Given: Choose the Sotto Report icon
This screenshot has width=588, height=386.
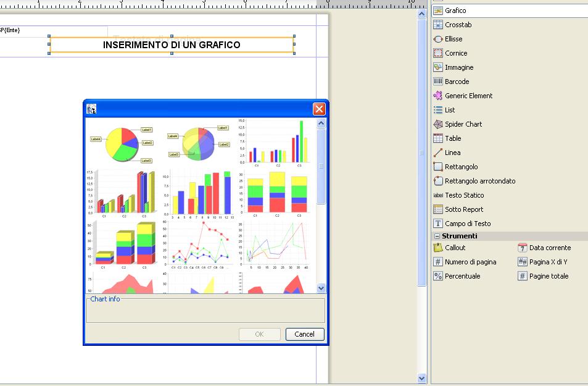Looking at the screenshot, I should click(x=438, y=209).
